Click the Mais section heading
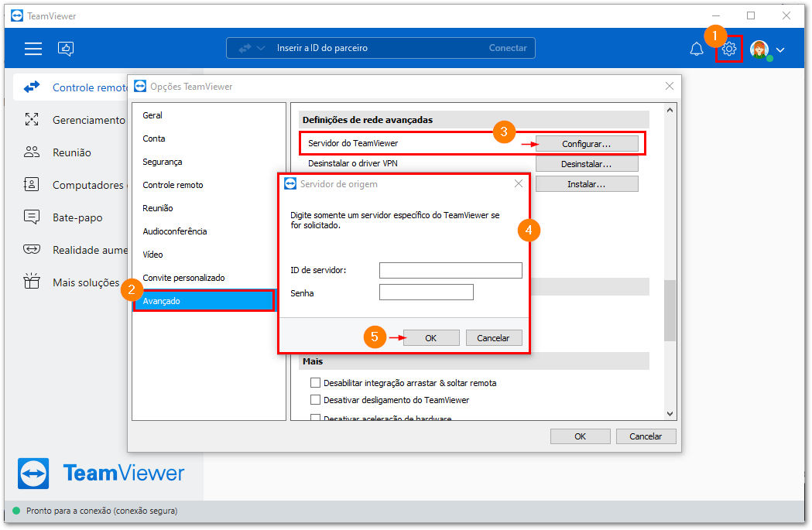Viewport: 812px width, 530px height. coord(313,361)
